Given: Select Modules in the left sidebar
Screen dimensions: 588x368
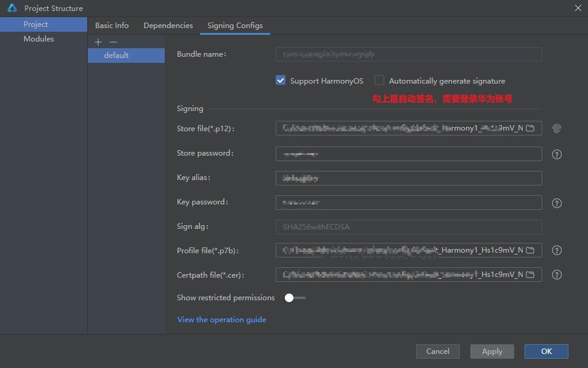Looking at the screenshot, I should pos(38,39).
